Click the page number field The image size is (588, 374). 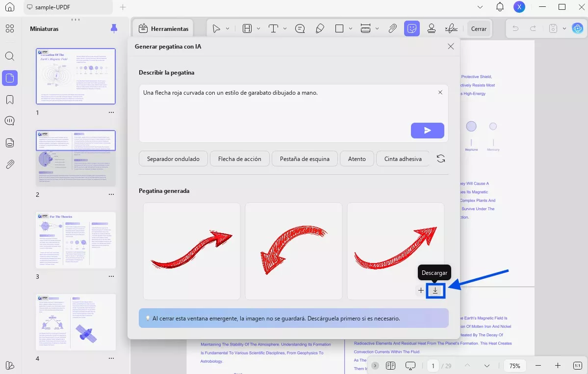(x=433, y=366)
